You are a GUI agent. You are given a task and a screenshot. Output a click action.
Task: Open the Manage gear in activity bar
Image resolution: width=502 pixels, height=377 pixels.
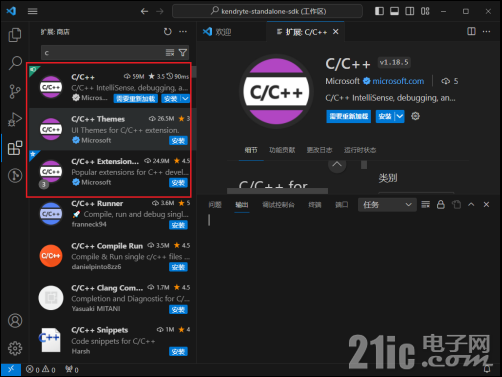[x=15, y=348]
